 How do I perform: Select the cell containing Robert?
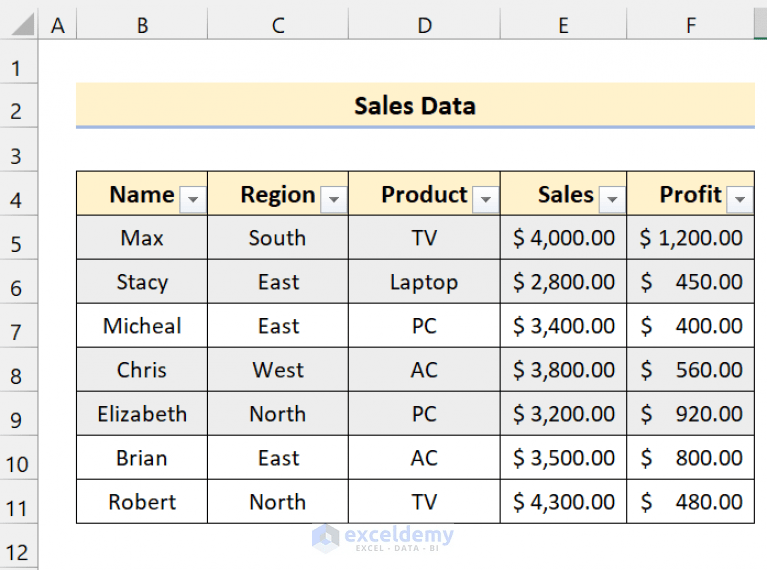click(x=142, y=502)
